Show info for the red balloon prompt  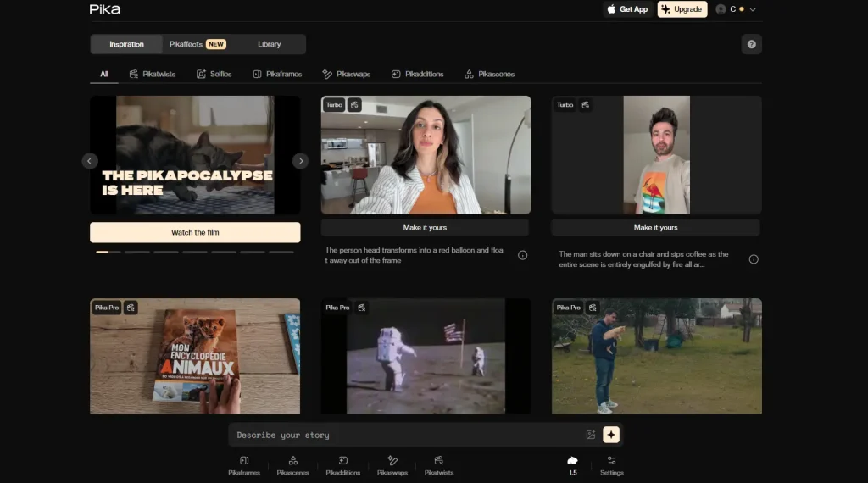click(x=522, y=255)
